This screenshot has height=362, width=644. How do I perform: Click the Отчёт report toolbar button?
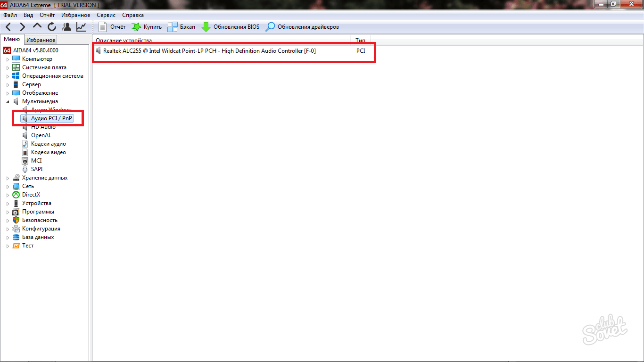(x=112, y=27)
